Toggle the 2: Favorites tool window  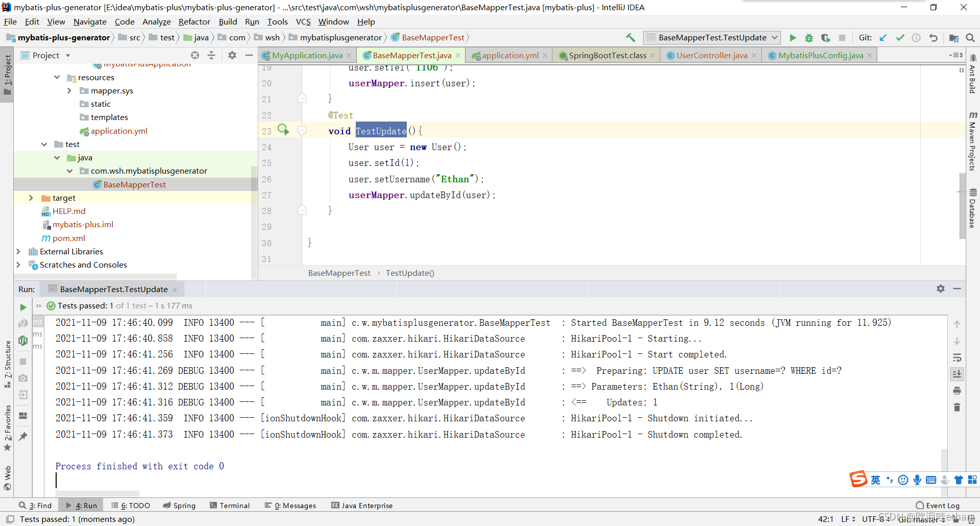pyautogui.click(x=7, y=428)
